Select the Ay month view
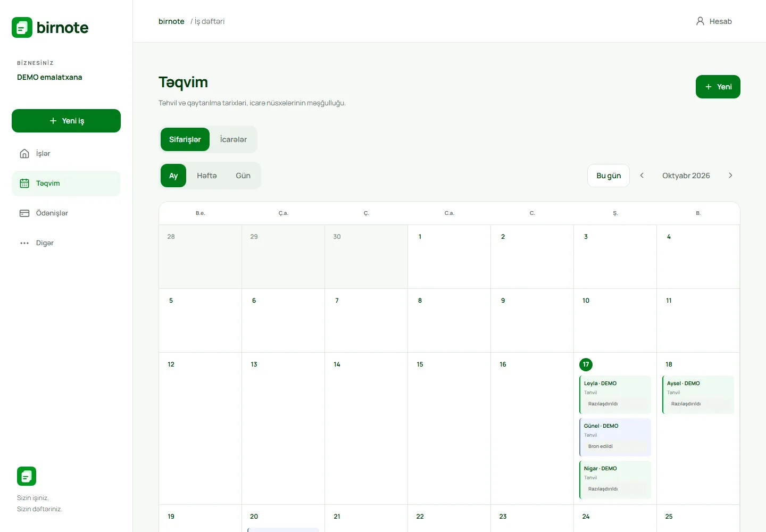The image size is (766, 532). [173, 176]
